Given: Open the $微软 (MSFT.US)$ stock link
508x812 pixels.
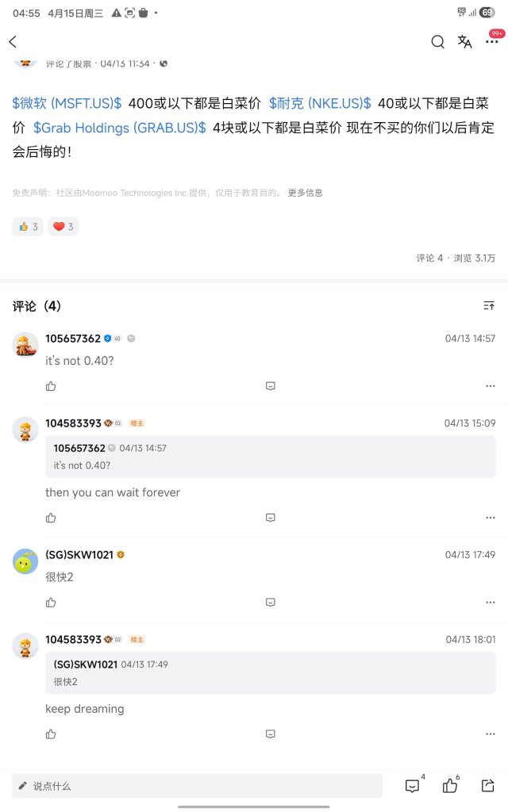Looking at the screenshot, I should click(67, 103).
